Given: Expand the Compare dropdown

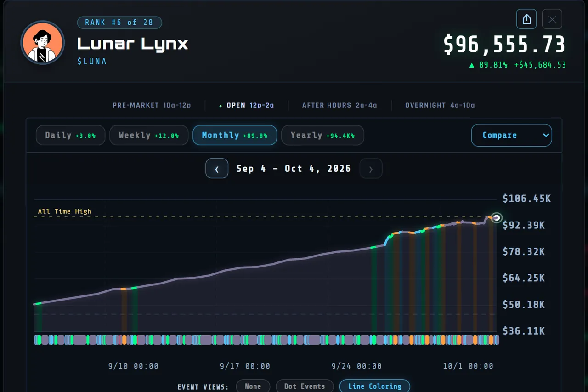Looking at the screenshot, I should (511, 135).
